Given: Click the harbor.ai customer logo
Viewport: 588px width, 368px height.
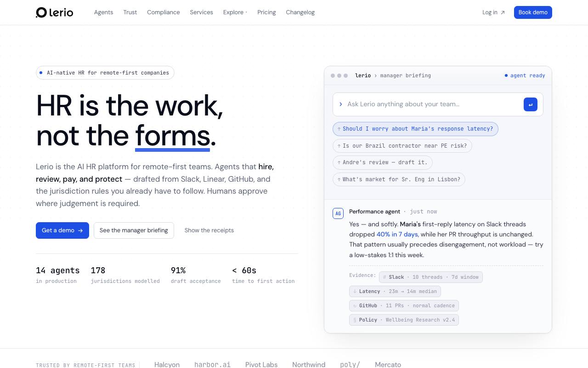Looking at the screenshot, I should (212, 364).
